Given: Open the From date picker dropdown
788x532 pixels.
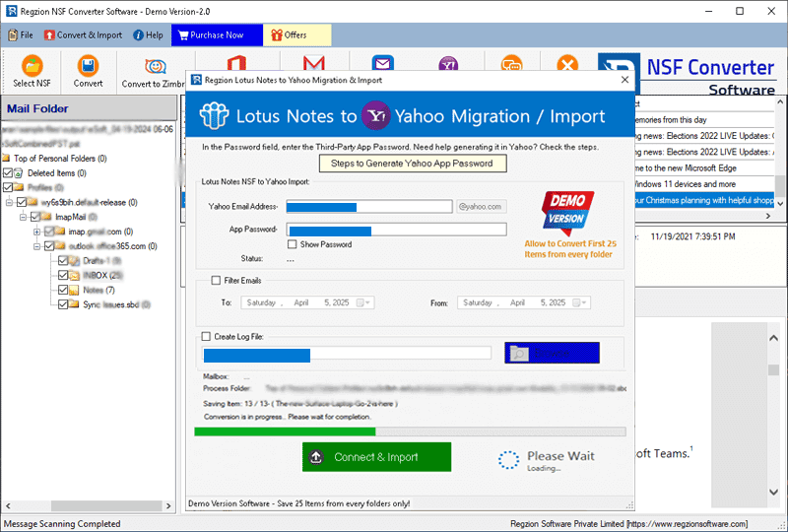Looking at the screenshot, I should click(x=579, y=303).
